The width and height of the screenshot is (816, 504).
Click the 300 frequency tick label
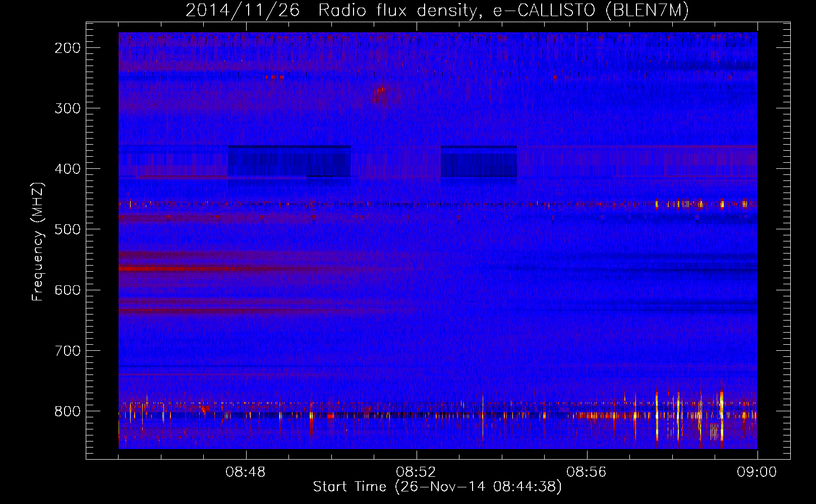tap(67, 108)
